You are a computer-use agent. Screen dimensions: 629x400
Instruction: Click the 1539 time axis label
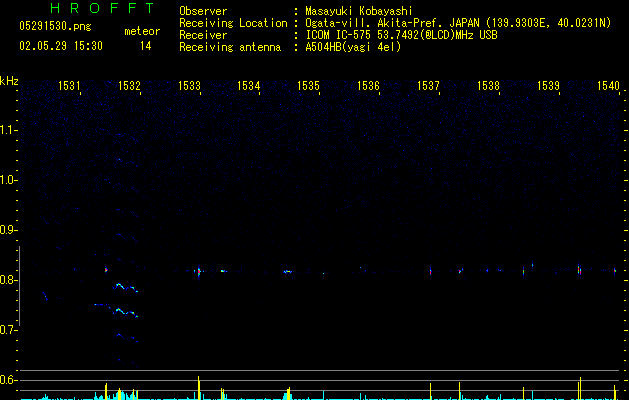pyautogui.click(x=548, y=86)
